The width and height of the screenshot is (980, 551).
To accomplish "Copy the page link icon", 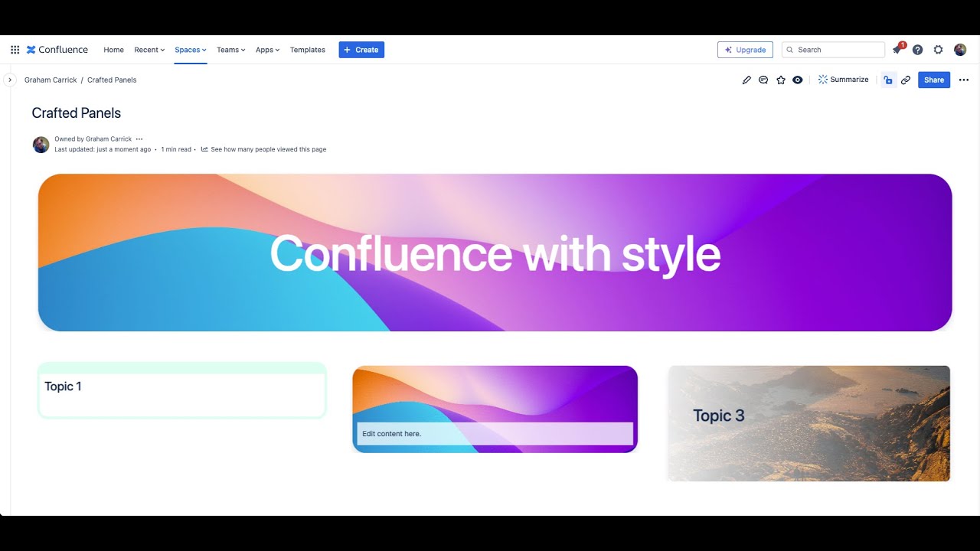I will (906, 80).
